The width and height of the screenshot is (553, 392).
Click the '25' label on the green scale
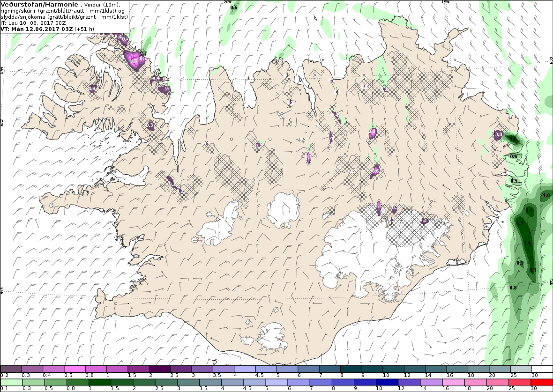pyautogui.click(x=512, y=388)
